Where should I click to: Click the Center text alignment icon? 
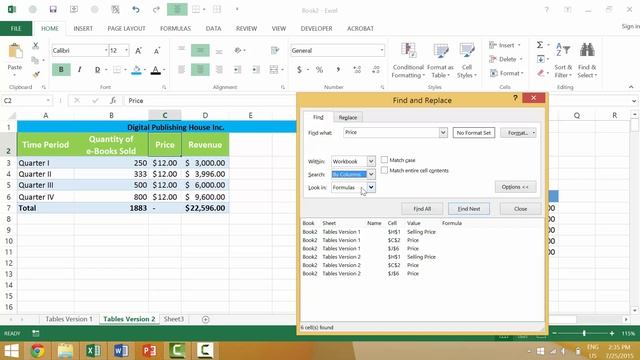point(200,70)
